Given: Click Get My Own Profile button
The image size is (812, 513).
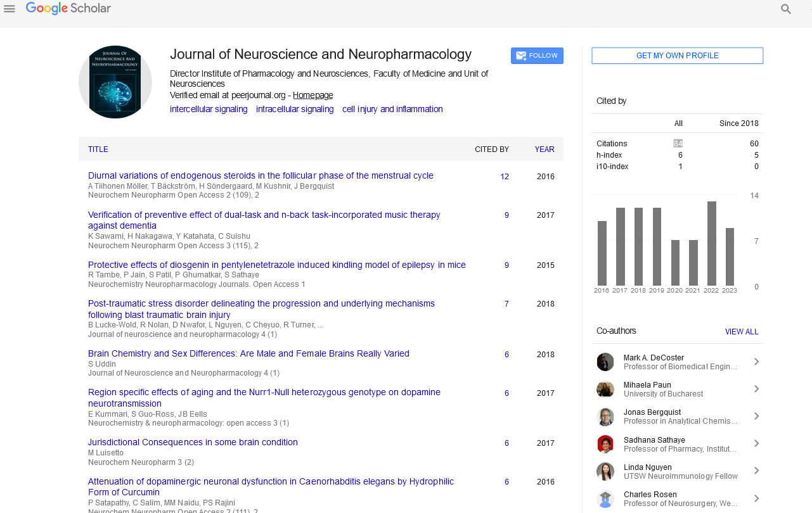Looking at the screenshot, I should [677, 56].
